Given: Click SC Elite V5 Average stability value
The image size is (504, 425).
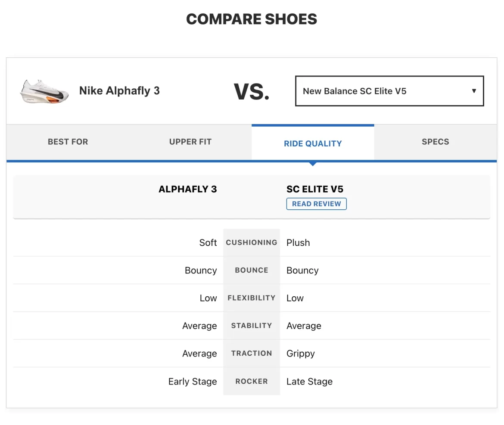Looking at the screenshot, I should coord(304,326).
